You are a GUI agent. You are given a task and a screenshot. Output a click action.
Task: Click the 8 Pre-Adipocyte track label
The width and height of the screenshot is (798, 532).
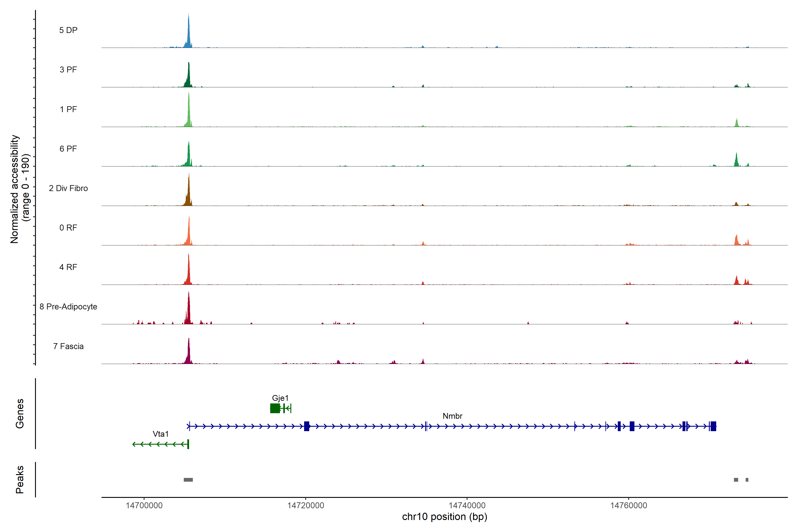click(x=68, y=307)
